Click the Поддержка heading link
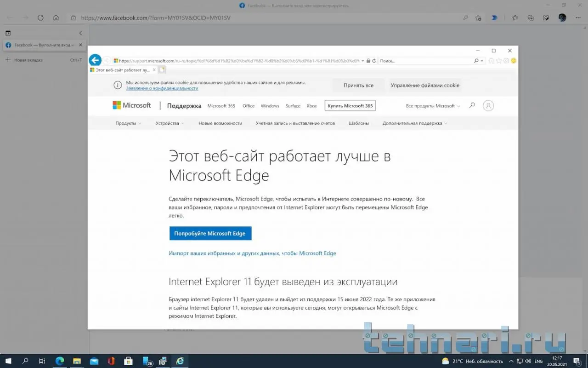This screenshot has height=368, width=588. (x=184, y=106)
